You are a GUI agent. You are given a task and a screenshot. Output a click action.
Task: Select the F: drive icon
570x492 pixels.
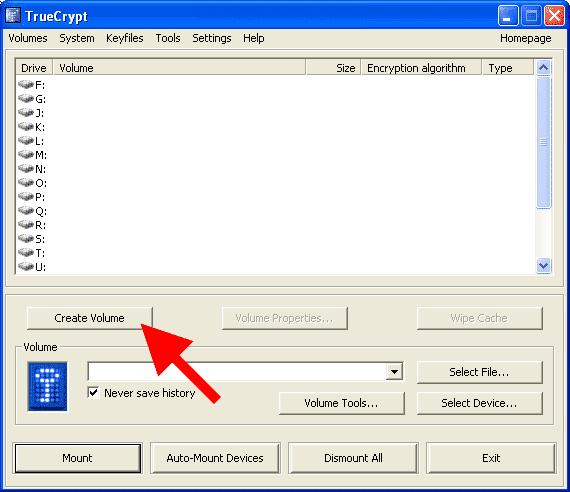pos(26,85)
